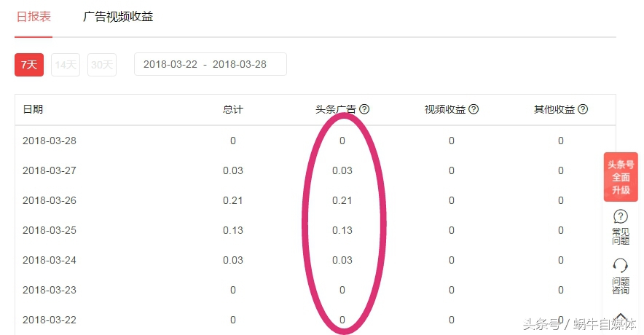Open the help tooltip icon for 其他收益
Image resolution: width=644 pixels, height=335 pixels.
(583, 109)
